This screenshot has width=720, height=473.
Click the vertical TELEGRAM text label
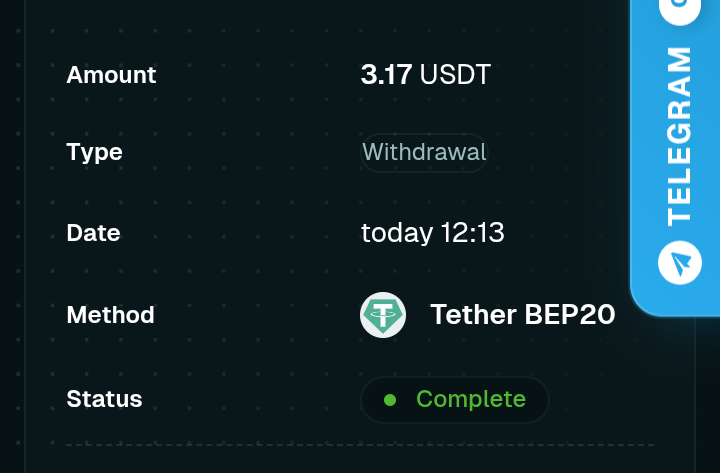point(679,136)
